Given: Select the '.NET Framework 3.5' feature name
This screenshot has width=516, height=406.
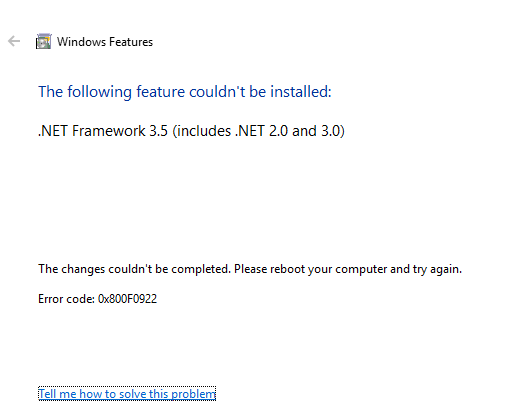Looking at the screenshot, I should pos(103,131).
